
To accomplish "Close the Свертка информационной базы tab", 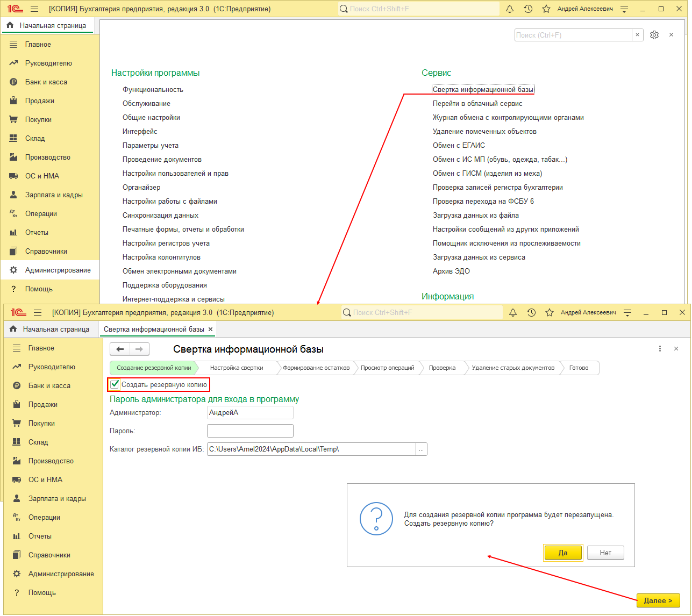I will click(x=211, y=329).
